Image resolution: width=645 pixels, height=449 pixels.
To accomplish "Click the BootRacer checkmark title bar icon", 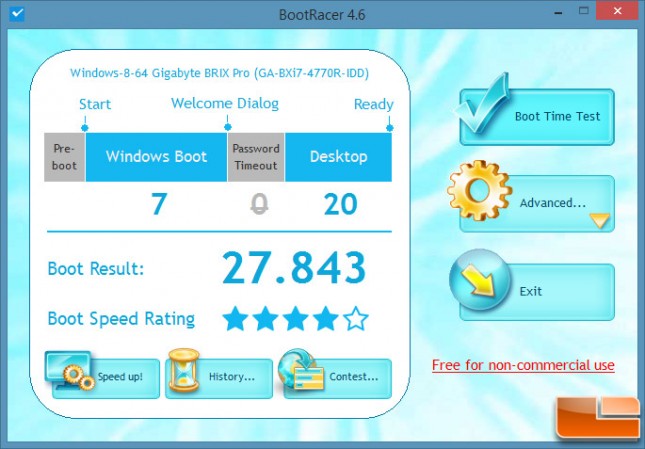I will click(x=17, y=14).
